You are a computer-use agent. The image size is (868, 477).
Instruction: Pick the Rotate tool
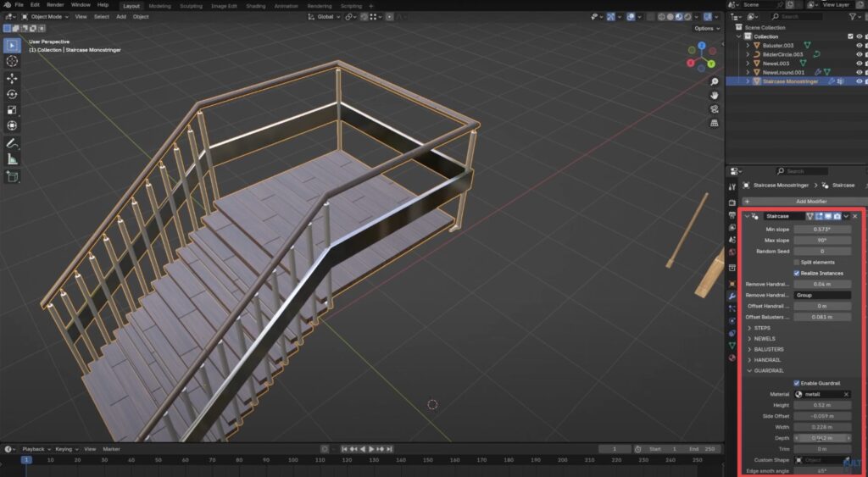tap(12, 94)
